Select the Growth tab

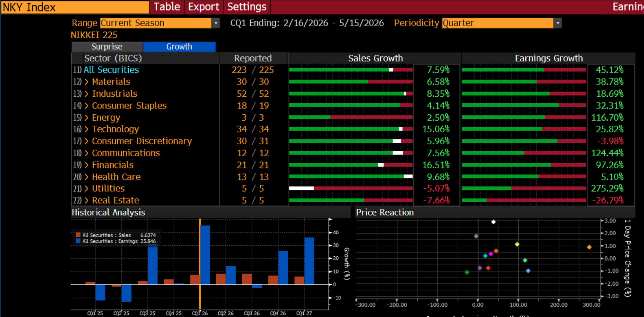pos(179,47)
